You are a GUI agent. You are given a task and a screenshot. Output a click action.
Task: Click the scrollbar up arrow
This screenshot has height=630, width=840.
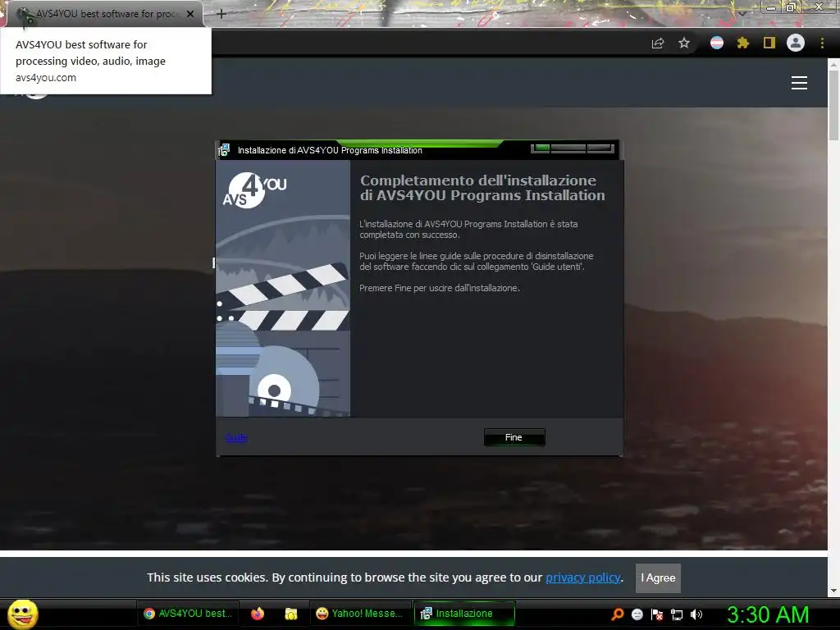pos(833,64)
